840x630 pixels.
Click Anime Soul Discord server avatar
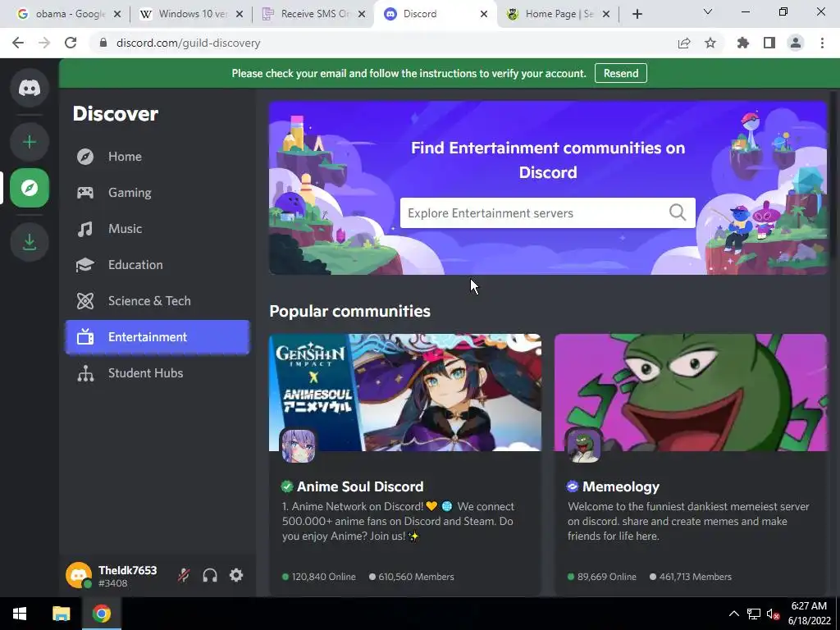click(x=298, y=445)
